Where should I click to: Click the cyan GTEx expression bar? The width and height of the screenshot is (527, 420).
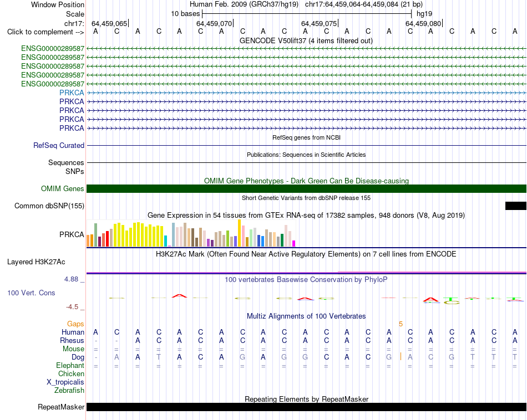point(165,241)
